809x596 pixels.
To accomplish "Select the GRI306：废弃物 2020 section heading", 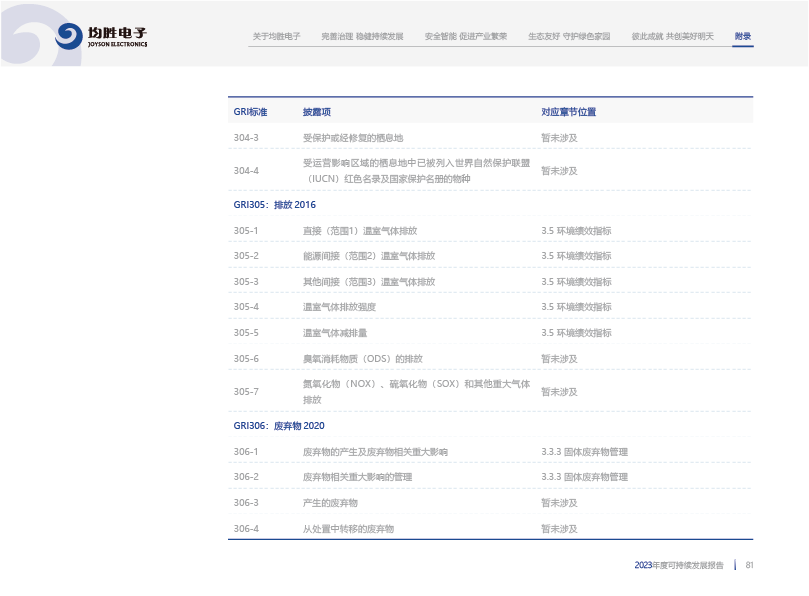I will coord(279,426).
